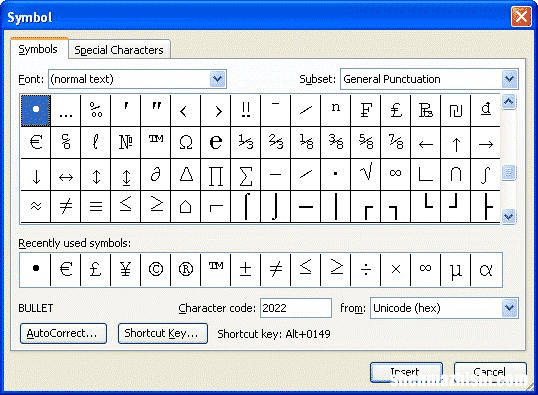This screenshot has width=538, height=395.
Task: Select the infinity symbol in the grid
Action: (x=396, y=175)
